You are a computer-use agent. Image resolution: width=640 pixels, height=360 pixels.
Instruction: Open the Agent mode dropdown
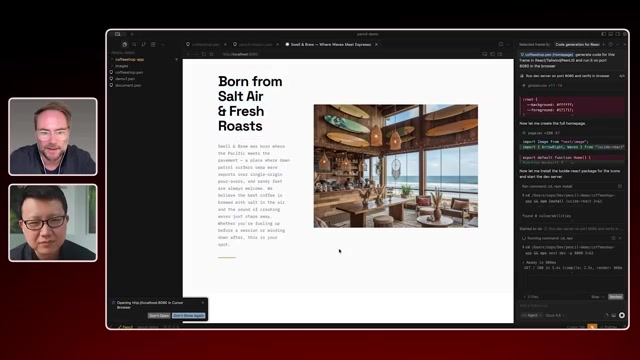click(x=532, y=316)
